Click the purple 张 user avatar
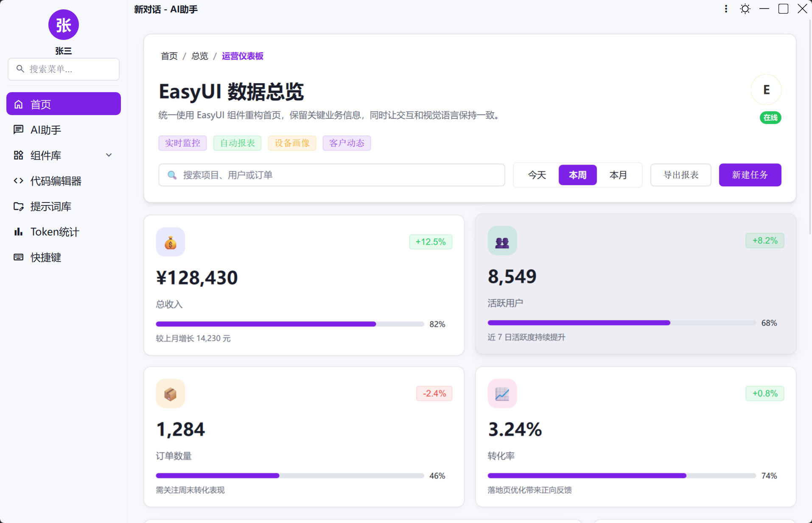Viewport: 812px width, 523px height. tap(64, 25)
